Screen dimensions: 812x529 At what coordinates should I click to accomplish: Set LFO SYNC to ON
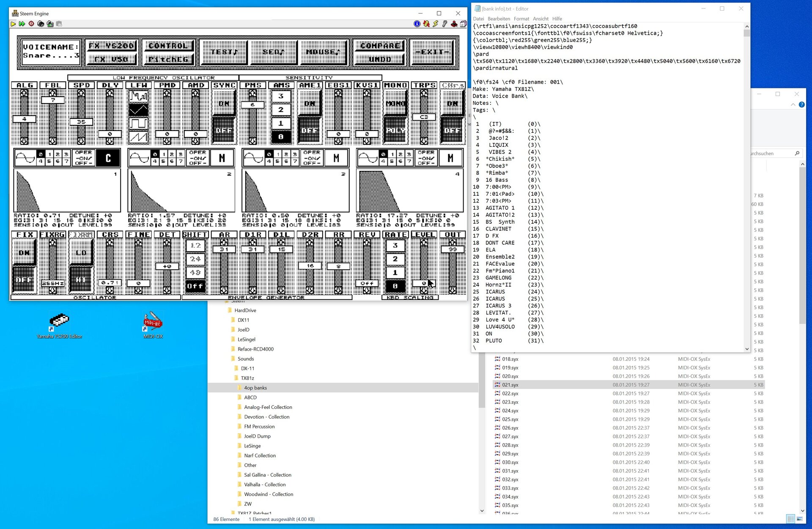coord(224,103)
